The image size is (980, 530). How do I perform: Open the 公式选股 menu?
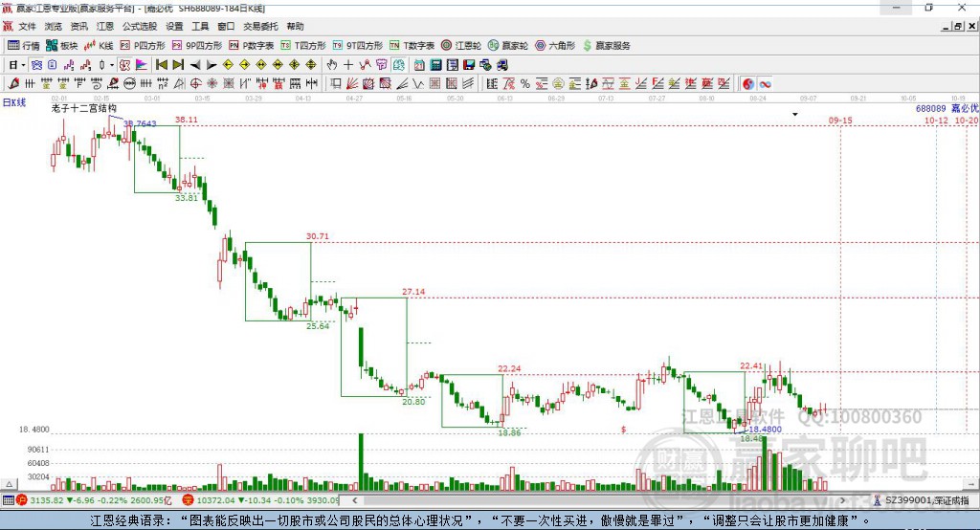[140, 26]
